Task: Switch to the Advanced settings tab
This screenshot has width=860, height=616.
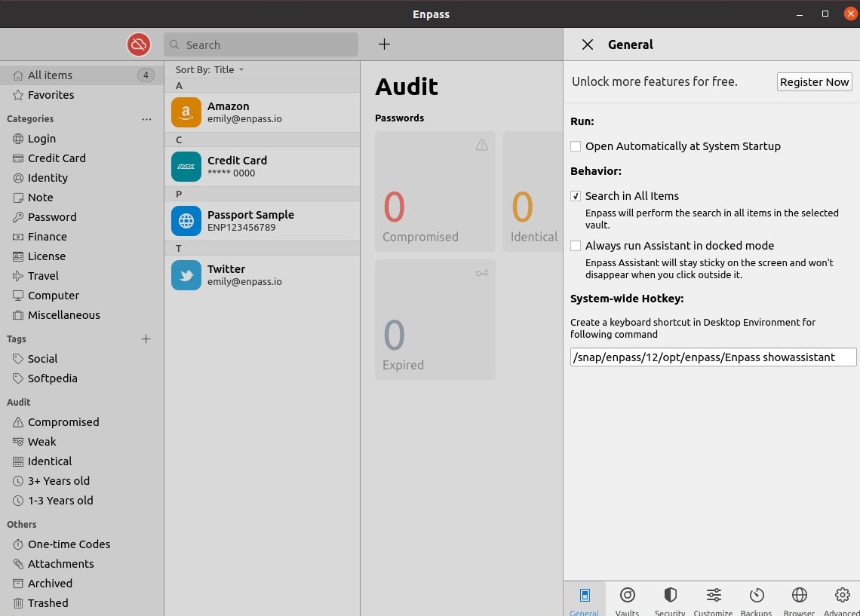Action: (841, 600)
